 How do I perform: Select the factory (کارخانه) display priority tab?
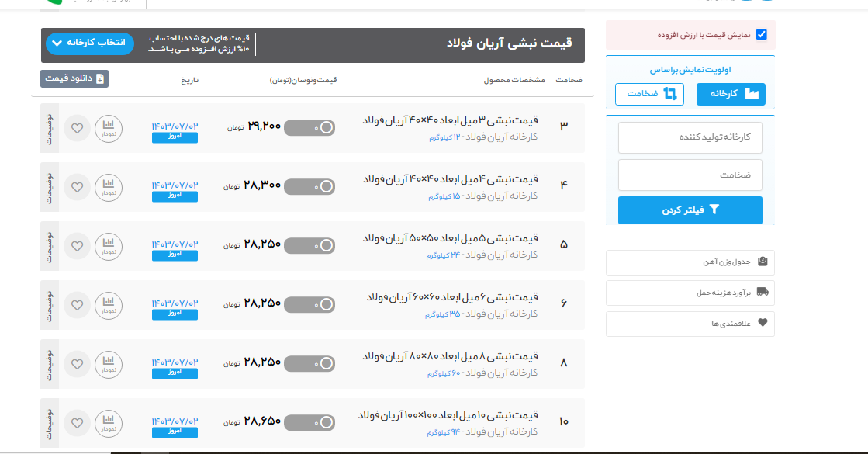pos(731,94)
